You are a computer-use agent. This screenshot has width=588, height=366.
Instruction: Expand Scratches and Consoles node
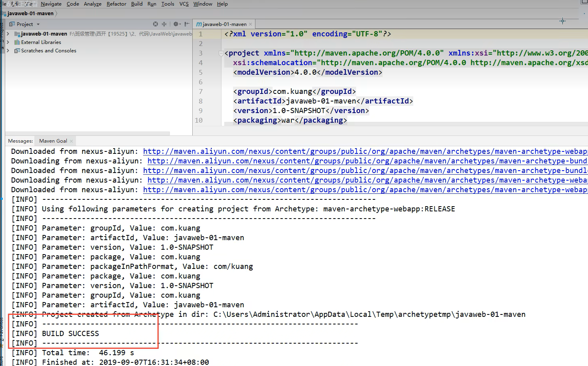pos(8,51)
